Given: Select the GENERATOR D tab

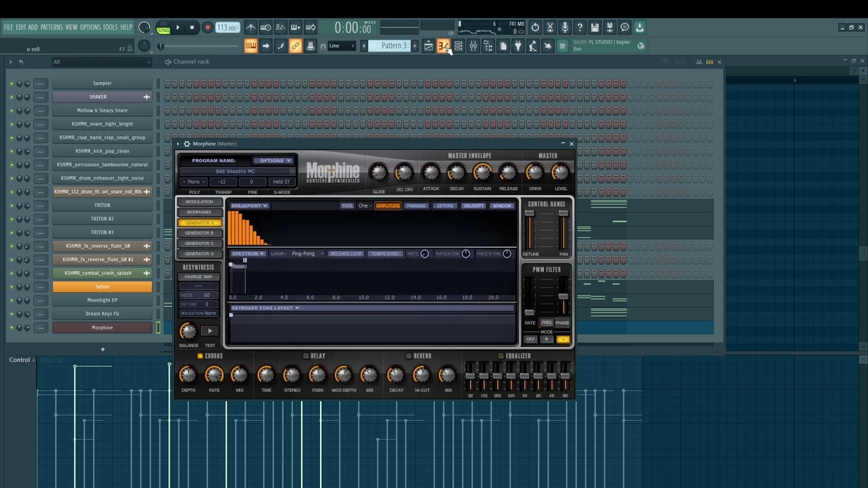Looking at the screenshot, I should pyautogui.click(x=199, y=253).
